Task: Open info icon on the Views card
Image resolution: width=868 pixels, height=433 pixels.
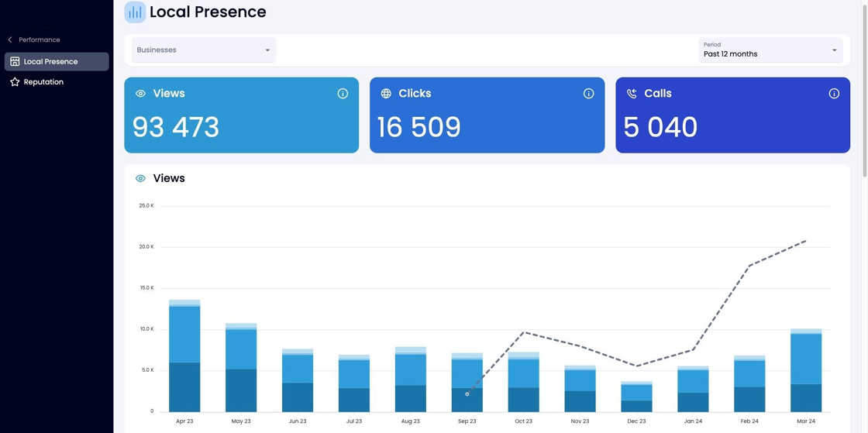Action: (343, 94)
